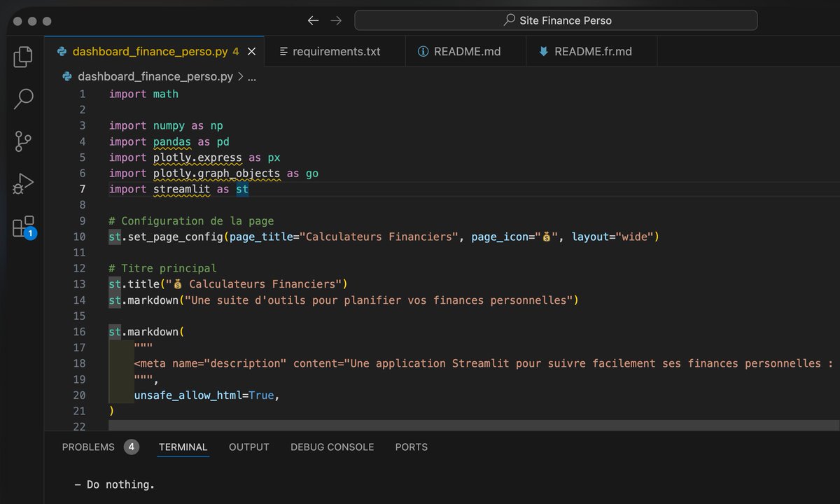Close the dashboard_finance_perso.py tab
The height and width of the screenshot is (504, 840).
point(252,51)
